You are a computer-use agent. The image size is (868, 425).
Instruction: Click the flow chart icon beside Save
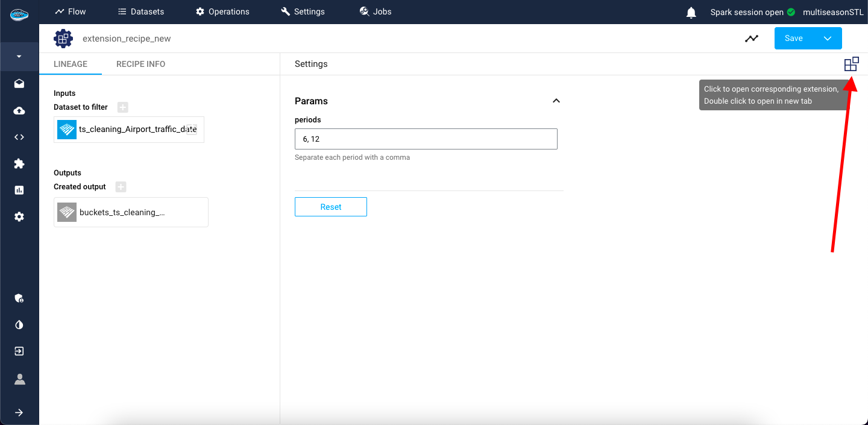[x=751, y=39]
